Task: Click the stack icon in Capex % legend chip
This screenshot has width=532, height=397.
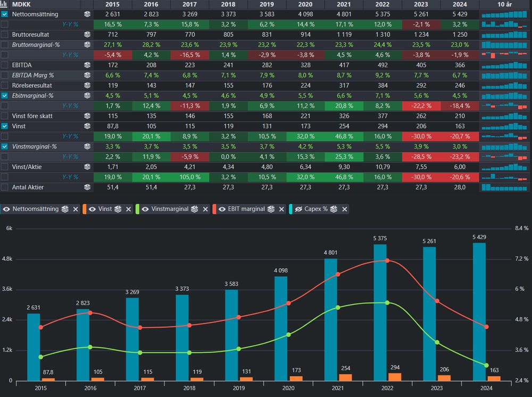Action: coord(334,209)
